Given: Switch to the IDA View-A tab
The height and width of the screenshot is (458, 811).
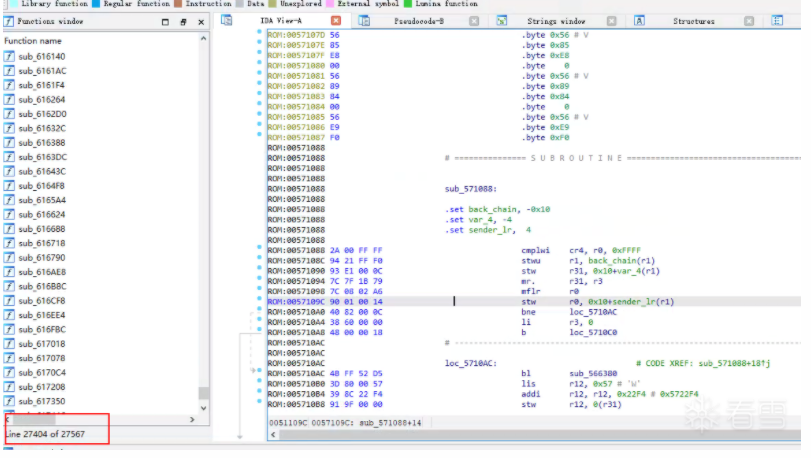Looking at the screenshot, I should 281,21.
